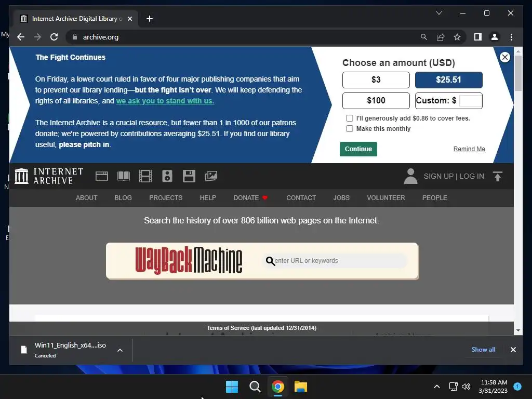Select the $3 donation amount
This screenshot has height=399, width=532.
click(376, 79)
